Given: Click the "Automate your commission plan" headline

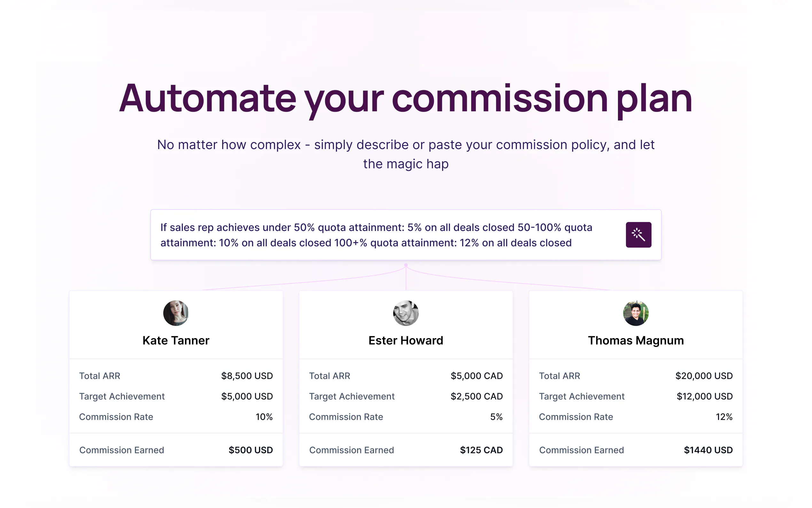Looking at the screenshot, I should pyautogui.click(x=405, y=98).
